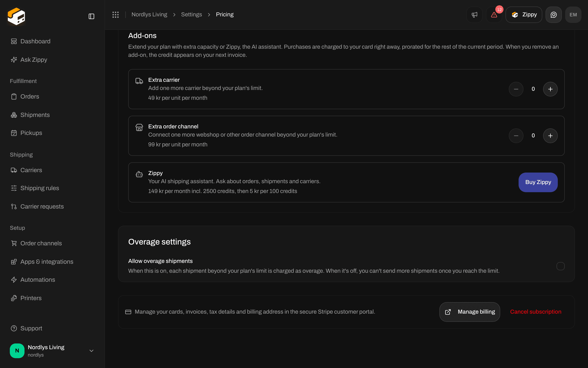Image resolution: width=588 pixels, height=368 pixels.
Task: Expand Nordlys Living account switcher chevron
Action: [x=91, y=351]
